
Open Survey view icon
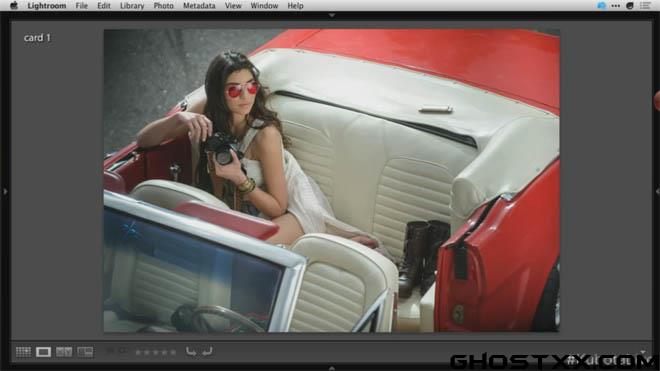[x=85, y=352]
